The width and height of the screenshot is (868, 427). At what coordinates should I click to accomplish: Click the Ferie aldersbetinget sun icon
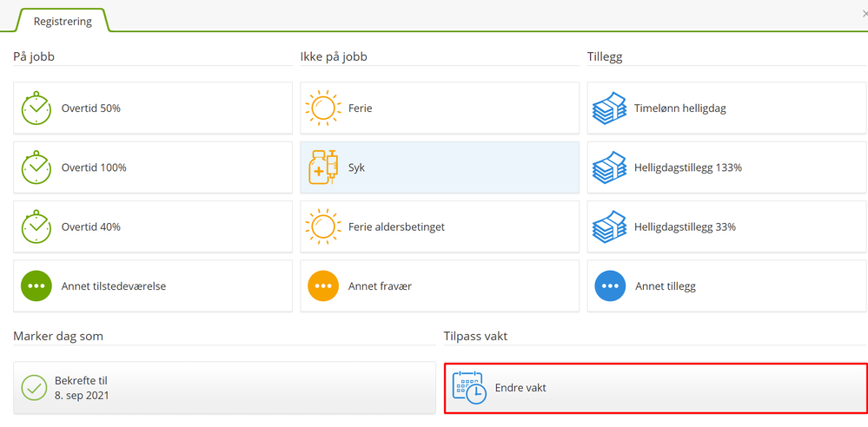(323, 227)
